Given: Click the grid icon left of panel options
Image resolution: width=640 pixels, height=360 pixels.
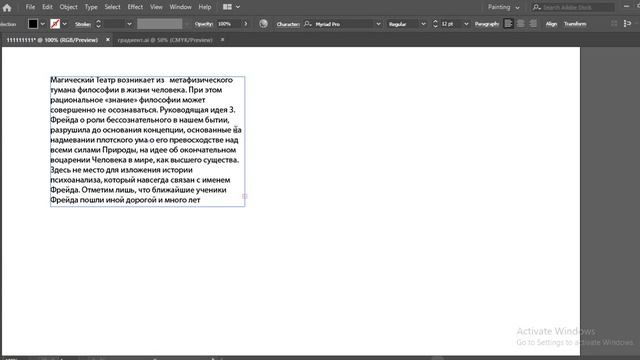Looking at the screenshot, I should [614, 24].
